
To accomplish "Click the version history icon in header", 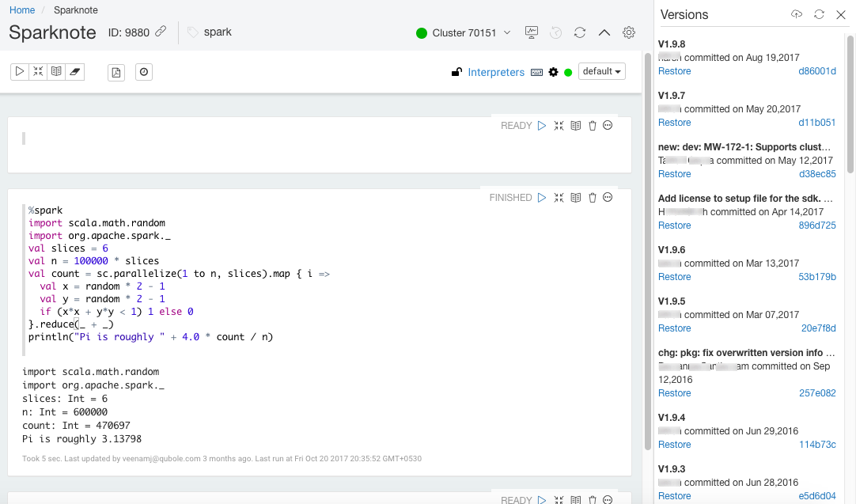I will (x=555, y=32).
